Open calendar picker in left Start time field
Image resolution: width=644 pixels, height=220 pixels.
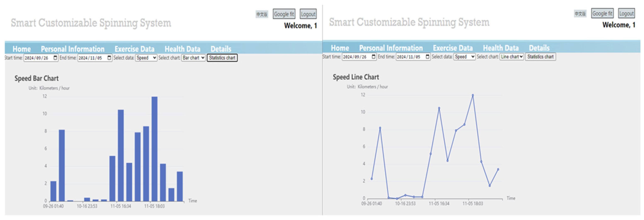point(55,58)
